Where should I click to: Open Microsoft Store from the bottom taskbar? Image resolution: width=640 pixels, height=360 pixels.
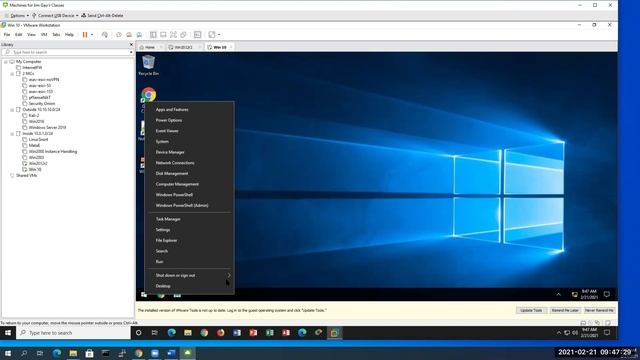pos(89,353)
